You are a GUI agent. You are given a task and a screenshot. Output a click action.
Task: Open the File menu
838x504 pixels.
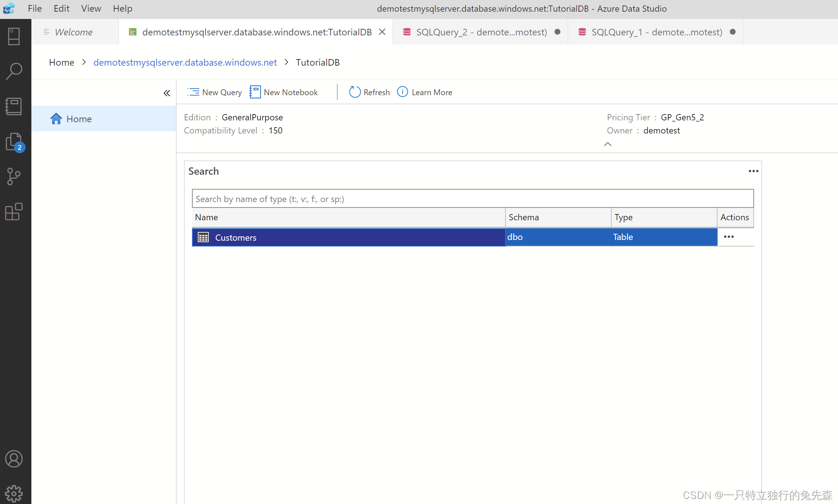(35, 8)
